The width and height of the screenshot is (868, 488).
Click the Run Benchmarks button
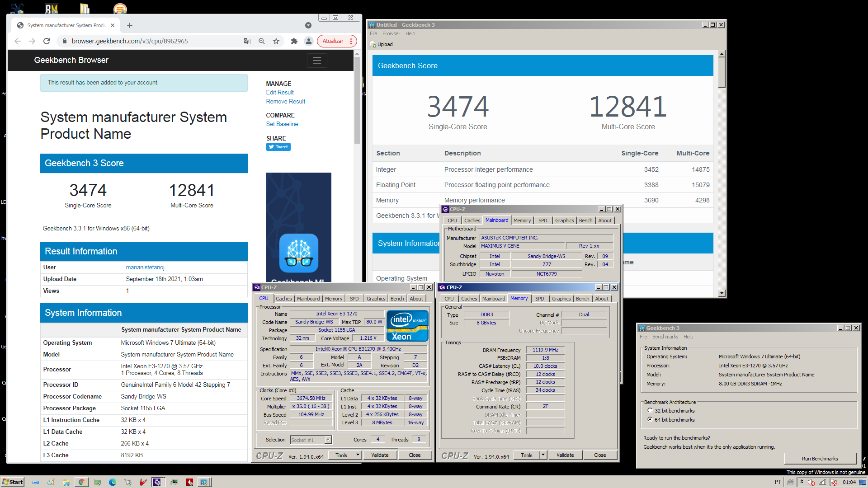(820, 459)
